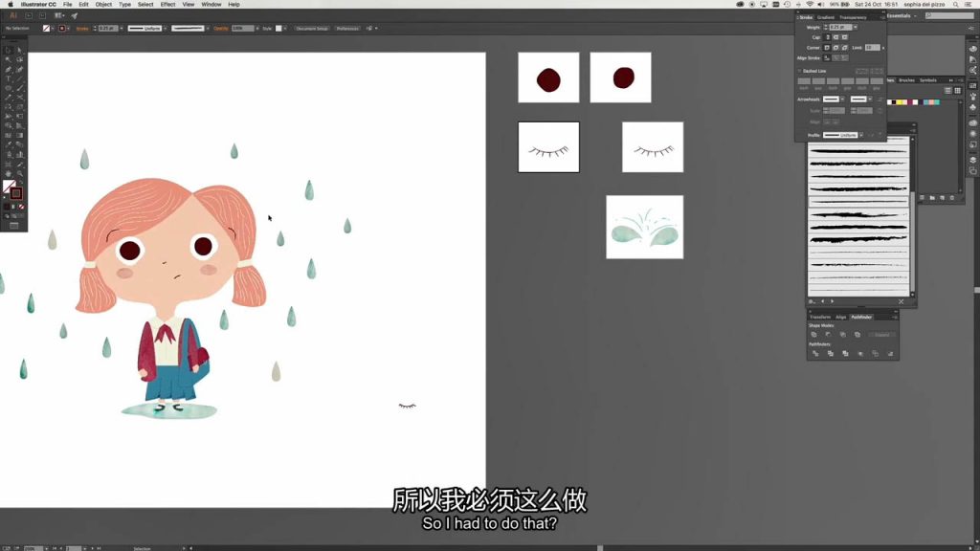Select Round Join corner option
980x551 pixels.
point(835,48)
